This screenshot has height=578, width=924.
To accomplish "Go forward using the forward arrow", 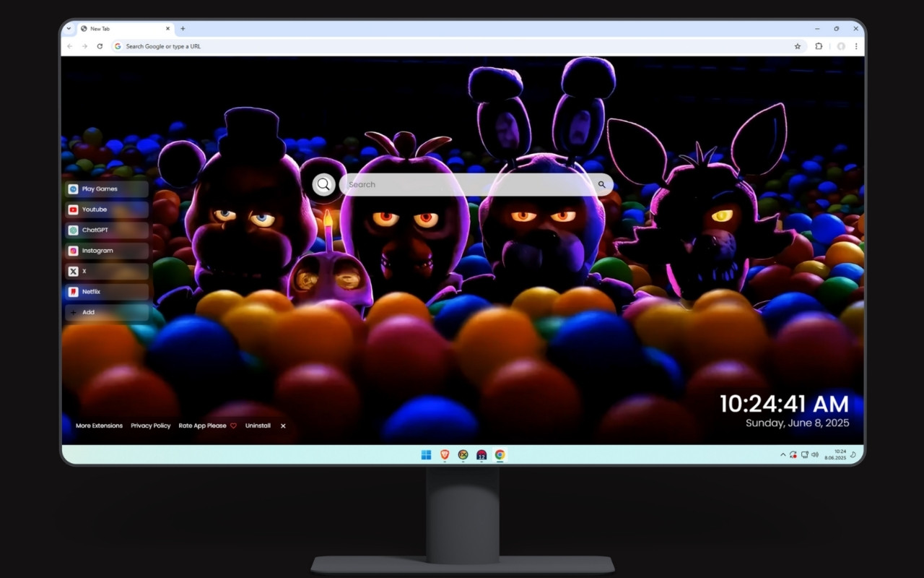I will coord(84,46).
